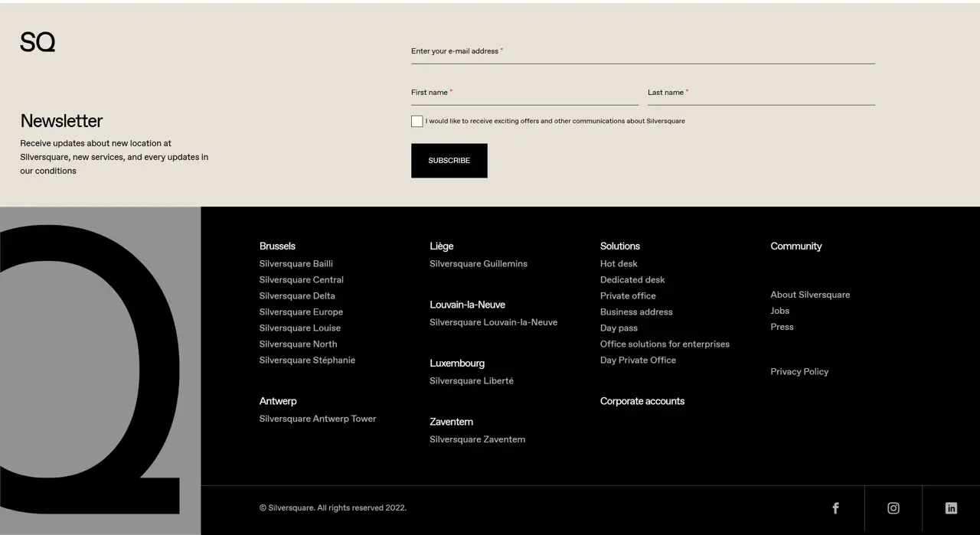Click the Subscribe button
Screen dimensions: 980x535
click(449, 160)
